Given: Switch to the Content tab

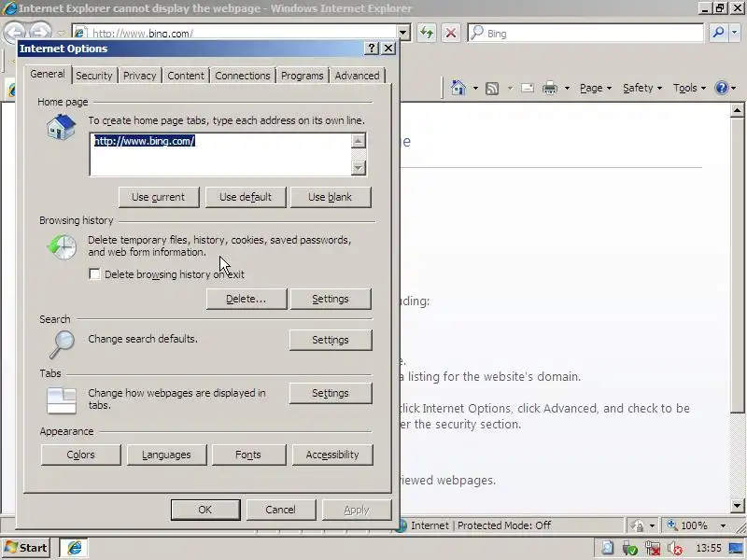Looking at the screenshot, I should pyautogui.click(x=186, y=76).
